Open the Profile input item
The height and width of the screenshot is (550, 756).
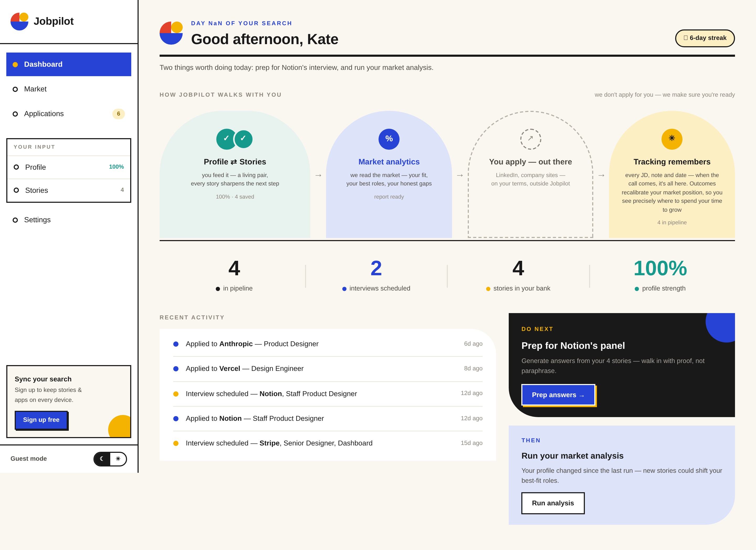(69, 167)
